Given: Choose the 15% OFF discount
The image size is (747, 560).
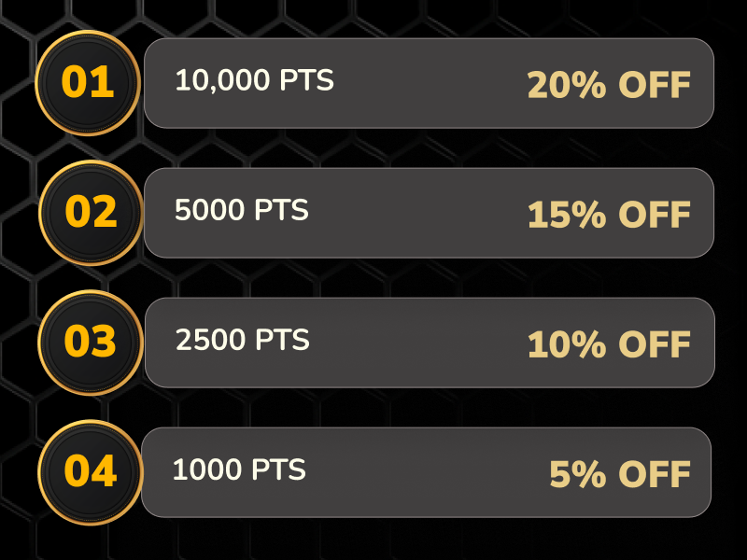Looking at the screenshot, I should [609, 216].
